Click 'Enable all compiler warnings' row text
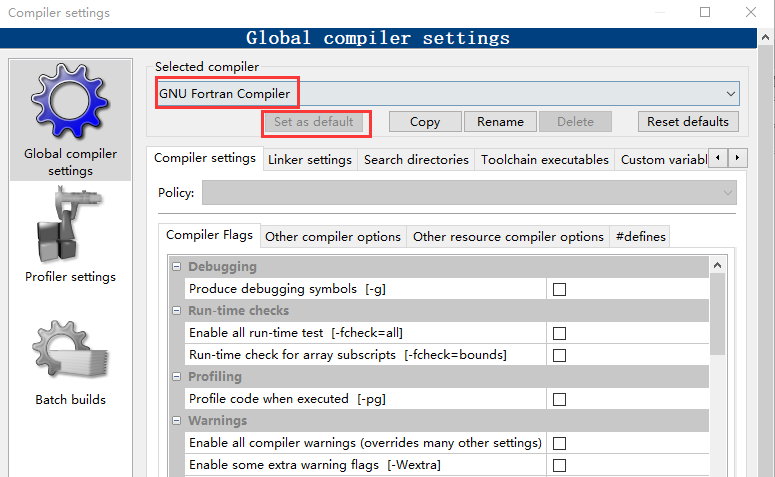This screenshot has width=775, height=477. [365, 443]
